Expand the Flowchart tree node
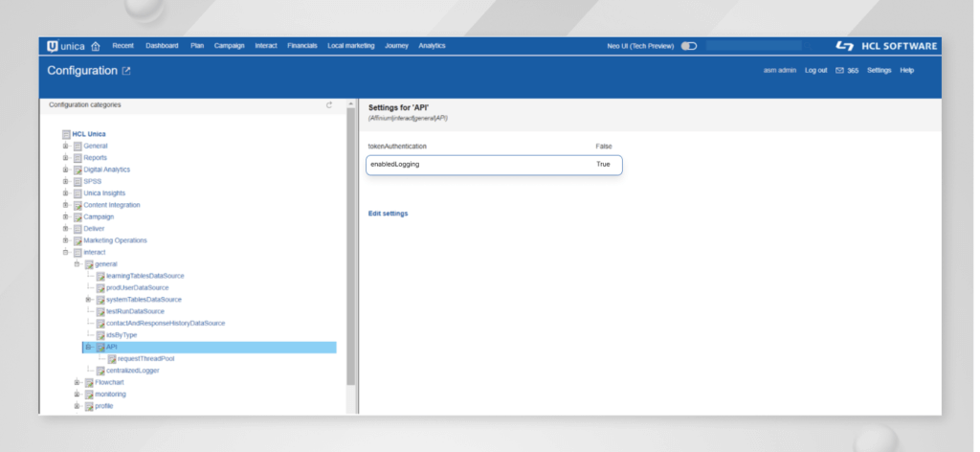This screenshot has width=980, height=452. tap(78, 382)
